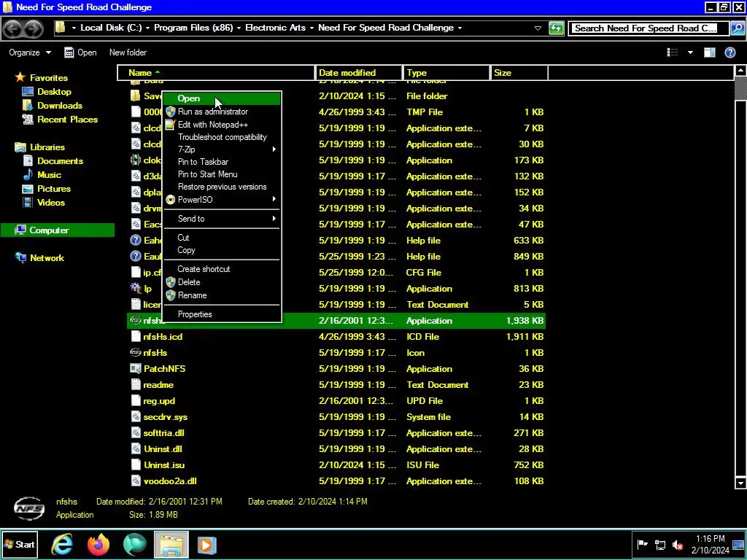
Task: Launch Firefox from the taskbar
Action: (98, 544)
